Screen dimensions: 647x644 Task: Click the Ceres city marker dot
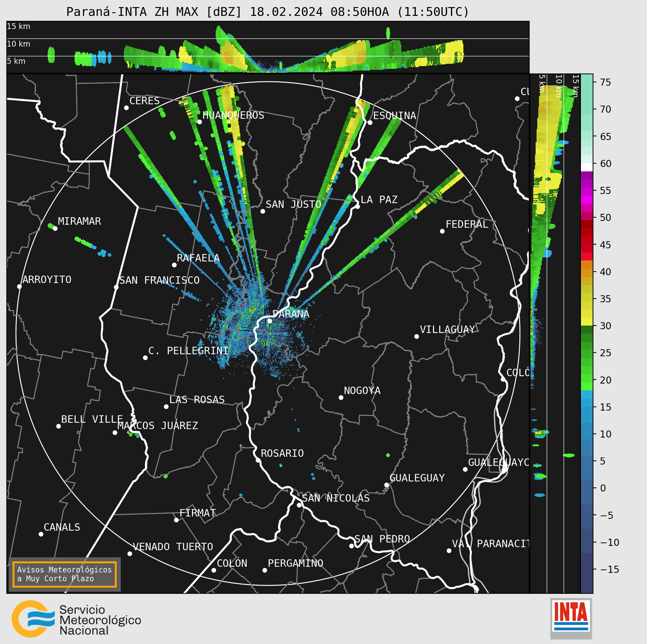tap(126, 108)
